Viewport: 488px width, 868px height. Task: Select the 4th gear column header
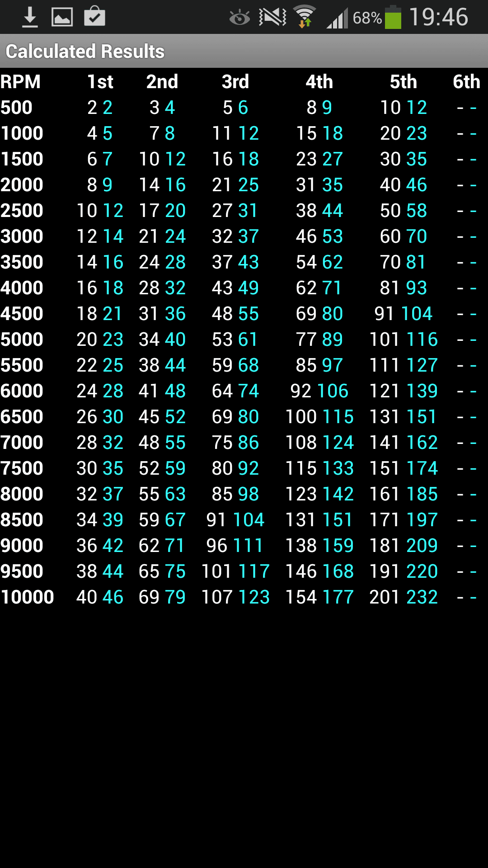[x=319, y=82]
